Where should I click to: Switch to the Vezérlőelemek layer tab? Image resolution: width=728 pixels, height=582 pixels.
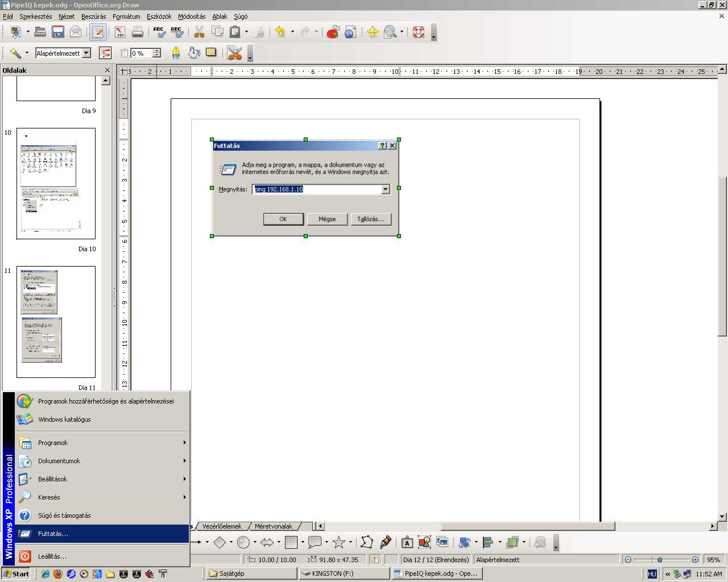222,526
